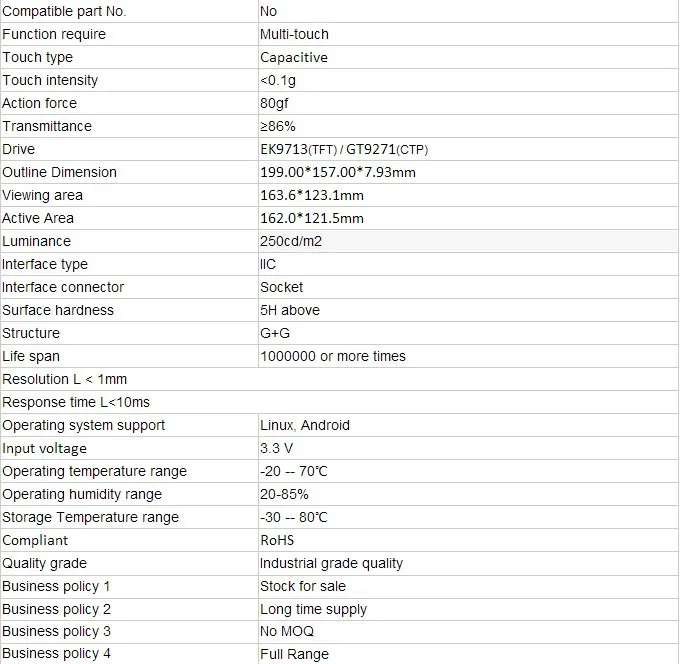The width and height of the screenshot is (691, 664).
Task: Select the "Linux, Android" operating system cell
Action: coord(305,425)
